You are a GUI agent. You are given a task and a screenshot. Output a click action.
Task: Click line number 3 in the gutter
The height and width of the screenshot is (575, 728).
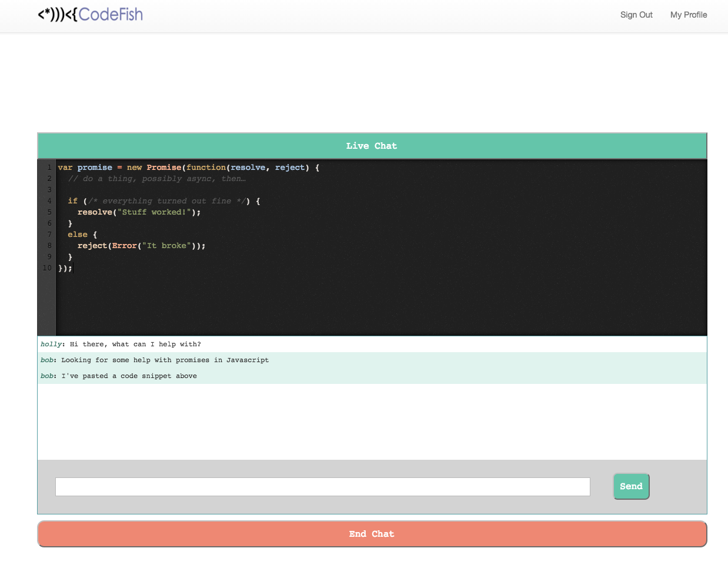pyautogui.click(x=49, y=190)
